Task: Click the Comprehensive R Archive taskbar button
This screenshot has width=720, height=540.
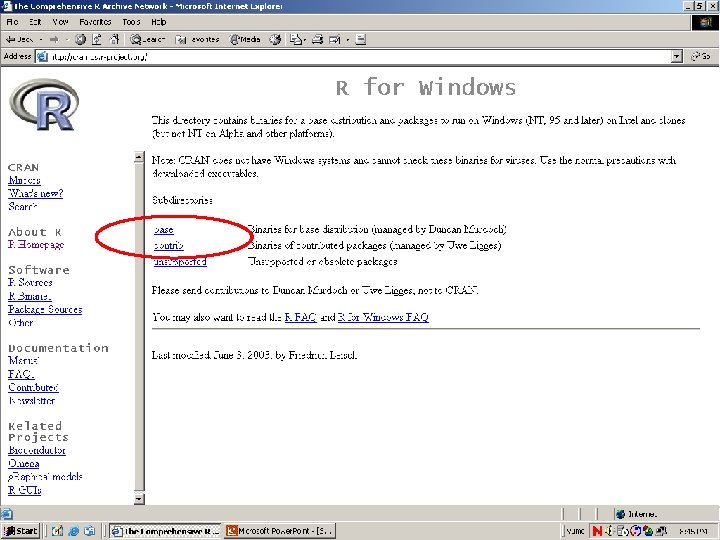Action: (165, 531)
